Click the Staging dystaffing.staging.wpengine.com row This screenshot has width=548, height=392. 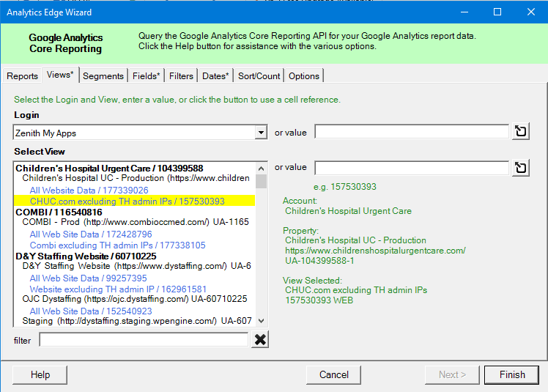coord(137,321)
